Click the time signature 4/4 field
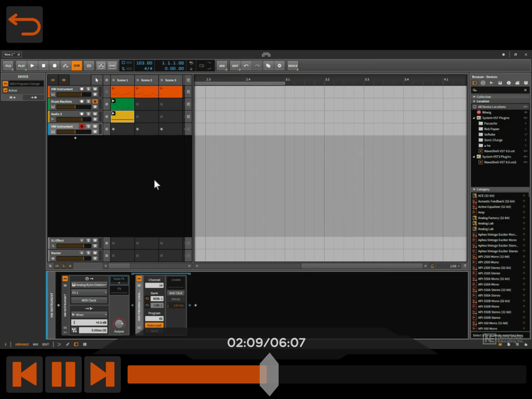The width and height of the screenshot is (532, 399). [x=148, y=68]
